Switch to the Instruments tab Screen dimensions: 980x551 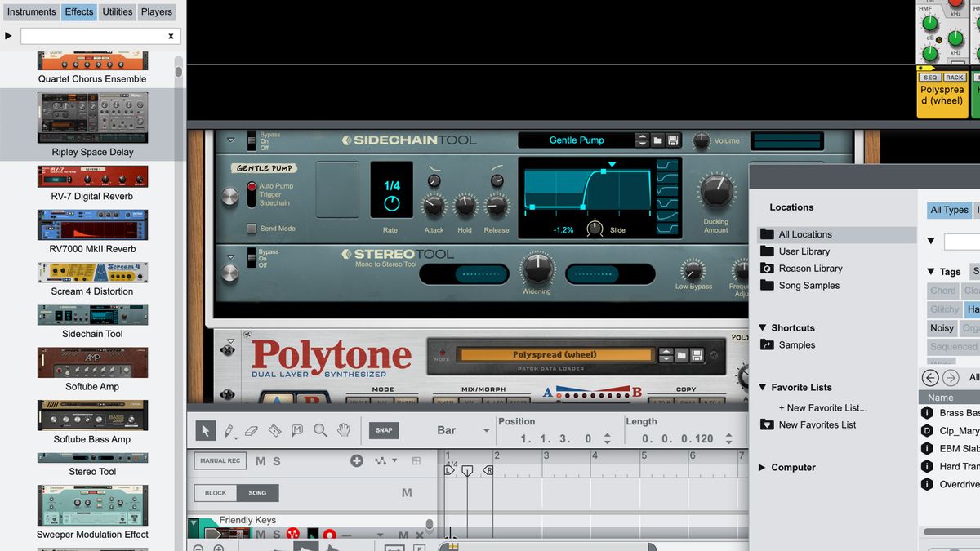click(31, 11)
